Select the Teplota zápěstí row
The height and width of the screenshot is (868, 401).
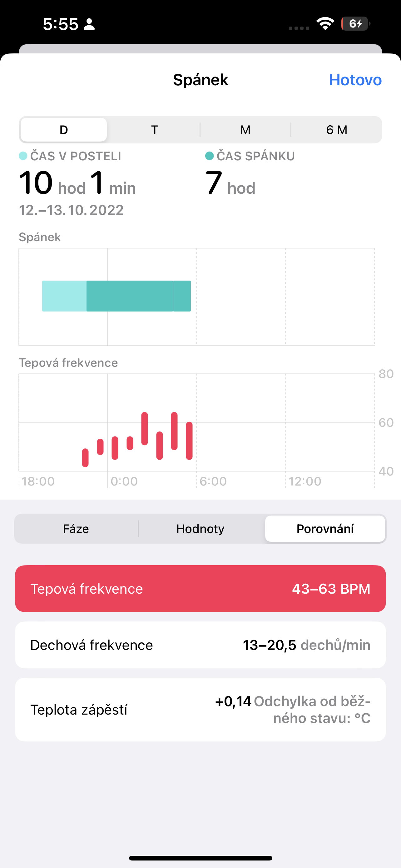pyautogui.click(x=200, y=710)
